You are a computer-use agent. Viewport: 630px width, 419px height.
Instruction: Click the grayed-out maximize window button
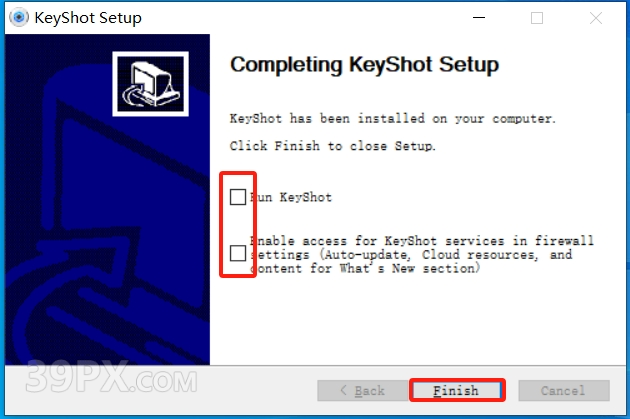[537, 18]
